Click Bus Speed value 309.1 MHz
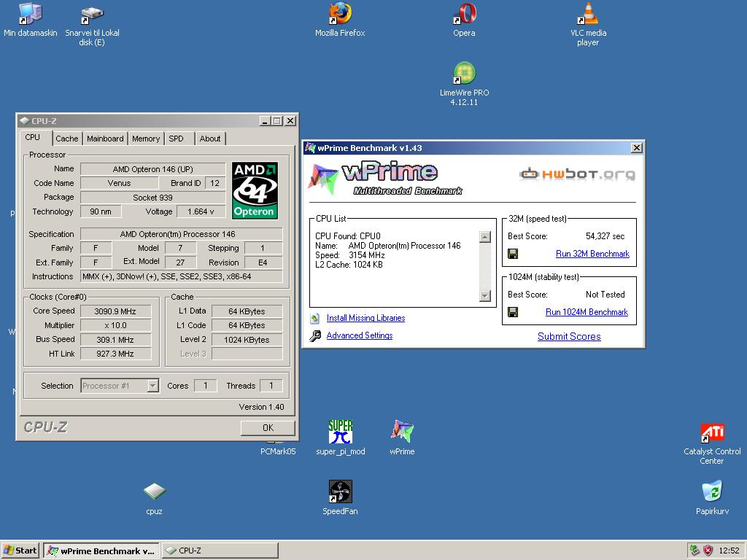Screen dimensions: 747x560 115,340
